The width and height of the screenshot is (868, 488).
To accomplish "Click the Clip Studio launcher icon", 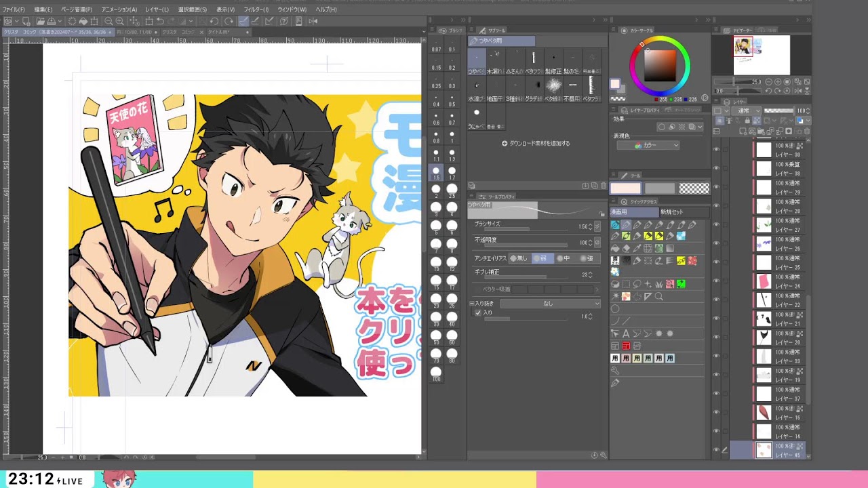I will click(x=8, y=21).
